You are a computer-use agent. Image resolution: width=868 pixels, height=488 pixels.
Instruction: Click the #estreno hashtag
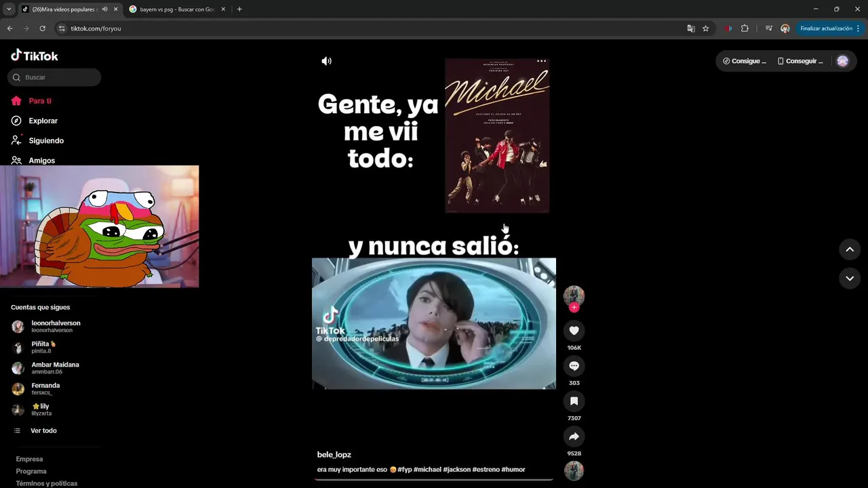pos(486,469)
